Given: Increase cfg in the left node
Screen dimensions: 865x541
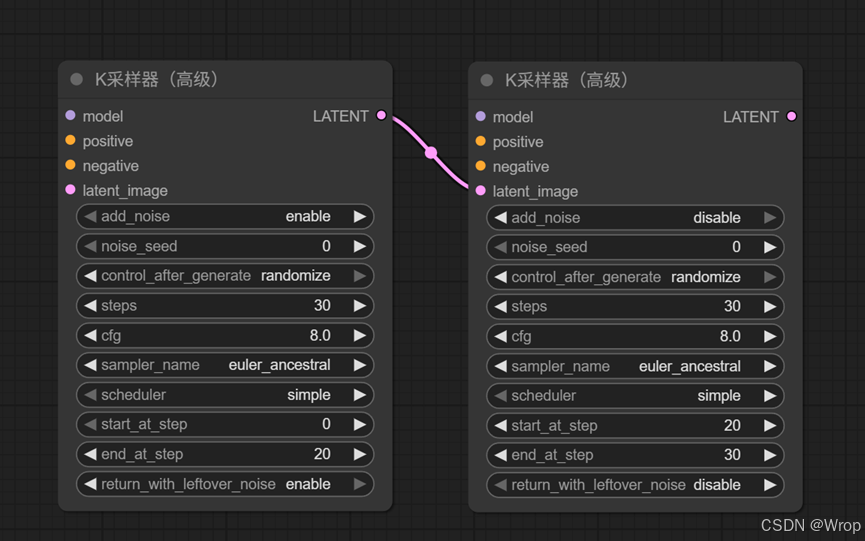Looking at the screenshot, I should click(360, 335).
